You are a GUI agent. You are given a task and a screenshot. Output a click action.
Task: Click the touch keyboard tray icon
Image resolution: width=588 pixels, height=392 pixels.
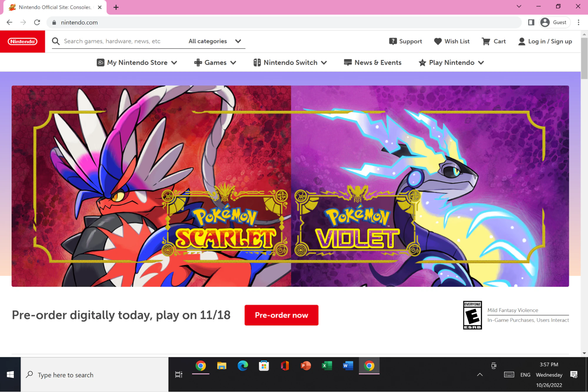pos(509,374)
